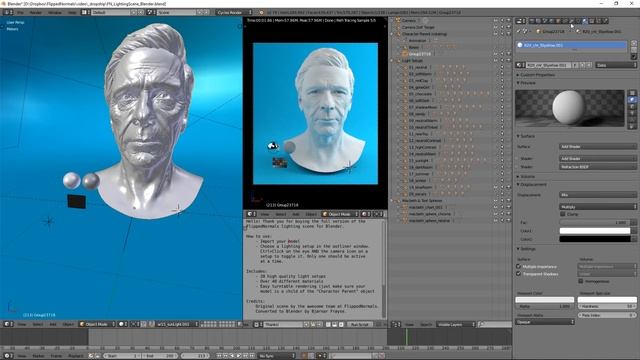This screenshot has height=360, width=640.
Task: Click the black Color2 swatch
Action: 595,239
